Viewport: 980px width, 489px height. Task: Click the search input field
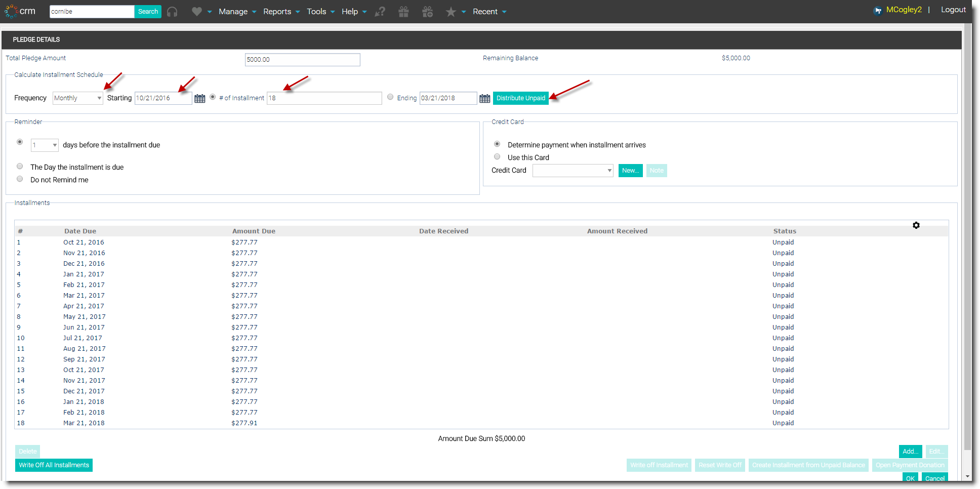click(x=92, y=12)
